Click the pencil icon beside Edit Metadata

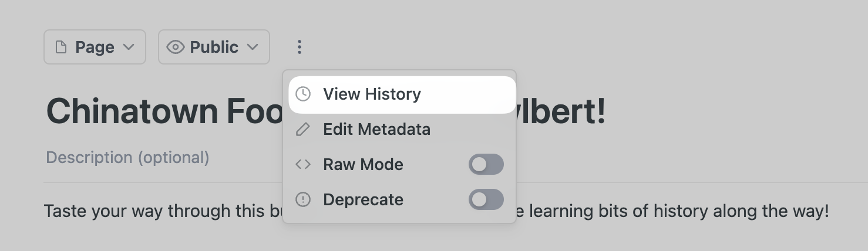(x=303, y=129)
